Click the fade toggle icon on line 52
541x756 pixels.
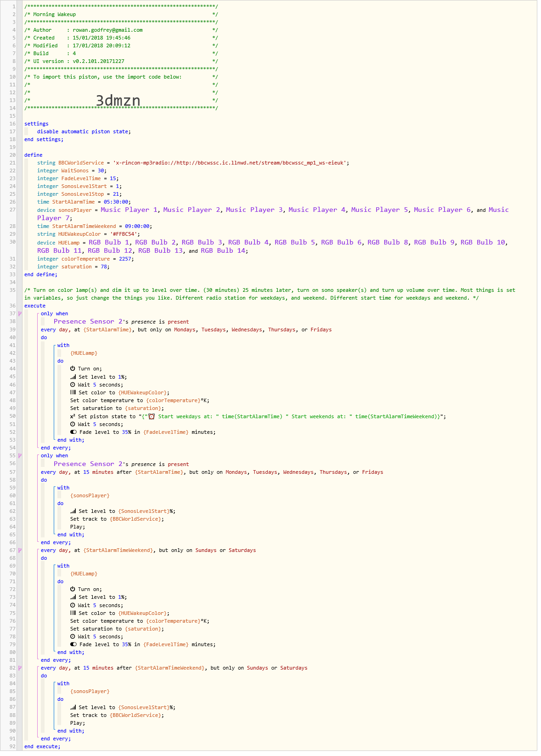[x=73, y=432]
